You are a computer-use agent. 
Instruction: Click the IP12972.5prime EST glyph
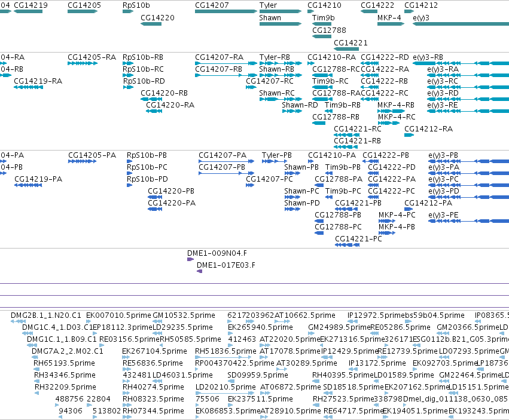[352, 321]
